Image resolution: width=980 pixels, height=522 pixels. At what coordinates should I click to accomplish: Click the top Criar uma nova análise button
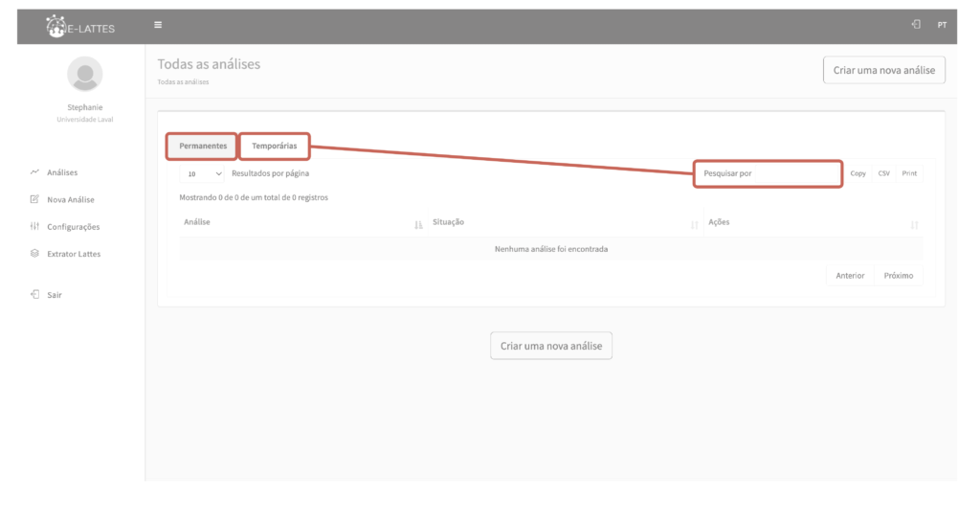click(883, 70)
